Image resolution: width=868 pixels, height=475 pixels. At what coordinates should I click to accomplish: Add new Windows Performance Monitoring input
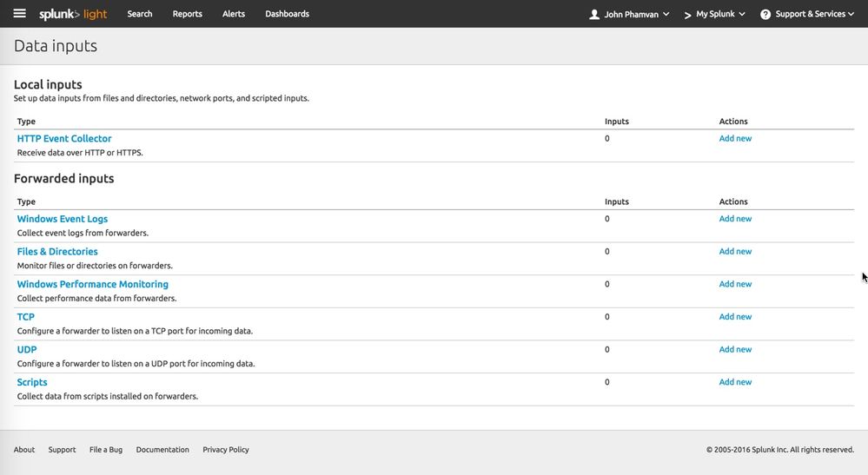735,284
